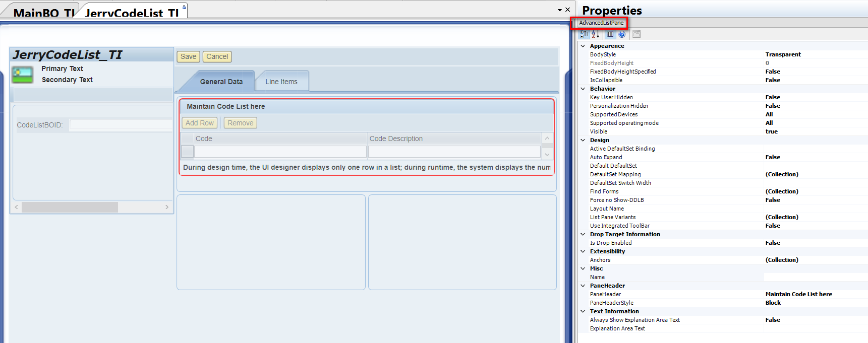Select the Visible property true value
The image size is (868, 343).
tap(771, 131)
